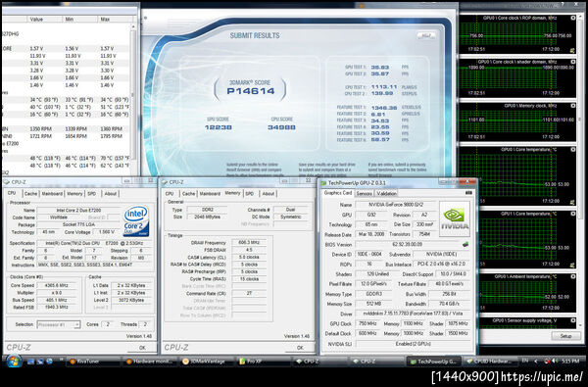The image size is (588, 387).
Task: Open the Windows Vista Start orb
Action: tap(14, 362)
